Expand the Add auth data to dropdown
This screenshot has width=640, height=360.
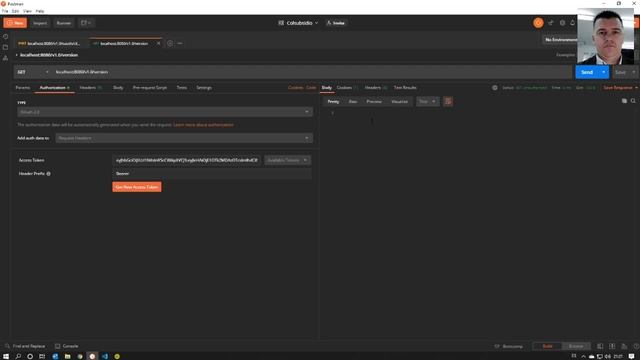tap(184, 138)
